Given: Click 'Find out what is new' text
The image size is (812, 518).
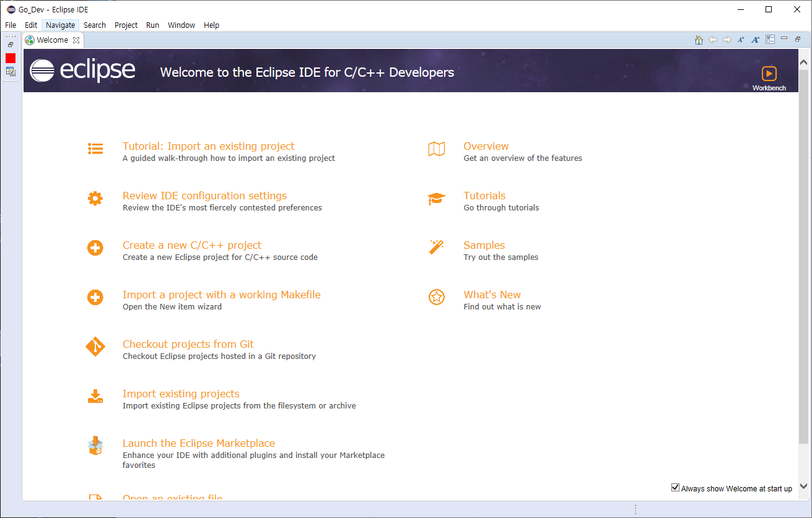Looking at the screenshot, I should tap(502, 307).
